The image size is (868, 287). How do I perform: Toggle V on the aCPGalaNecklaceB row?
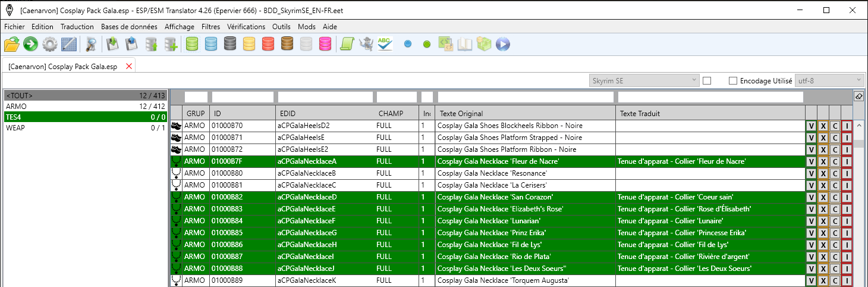[x=811, y=174]
